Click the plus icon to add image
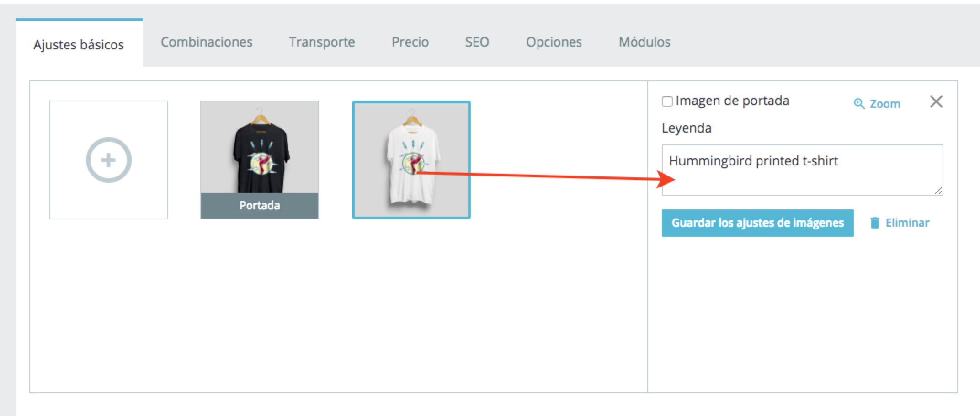 (x=109, y=160)
